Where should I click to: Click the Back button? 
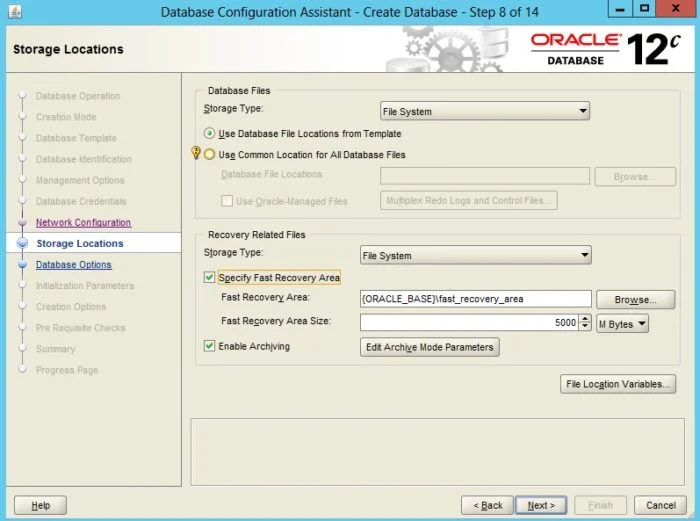pyautogui.click(x=488, y=505)
